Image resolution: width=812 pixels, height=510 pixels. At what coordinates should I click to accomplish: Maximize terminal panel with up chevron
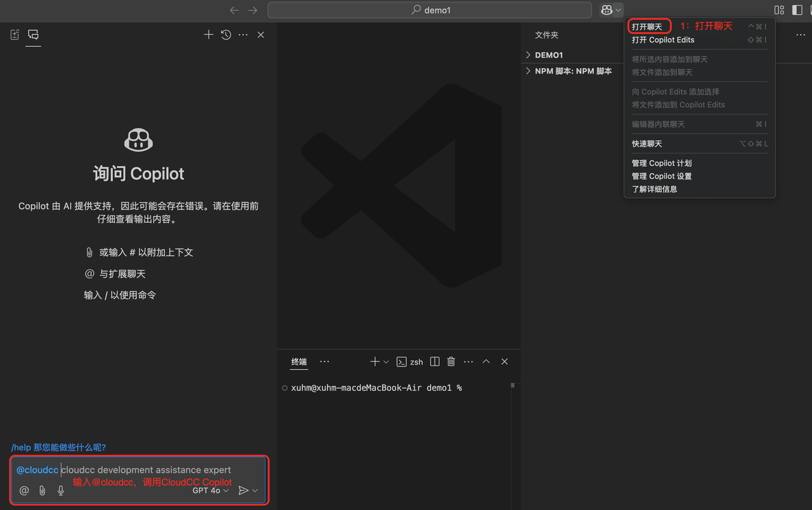(x=486, y=362)
